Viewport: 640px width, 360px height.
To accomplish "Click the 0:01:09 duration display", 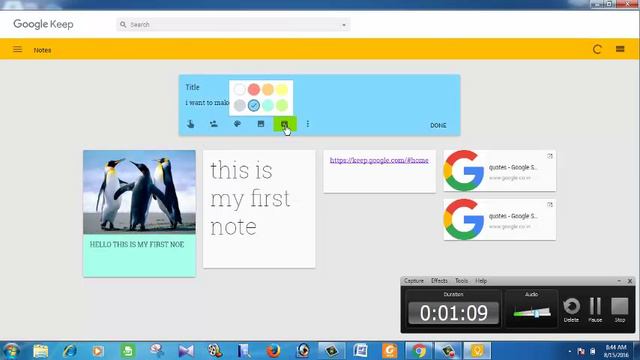I will tap(454, 313).
